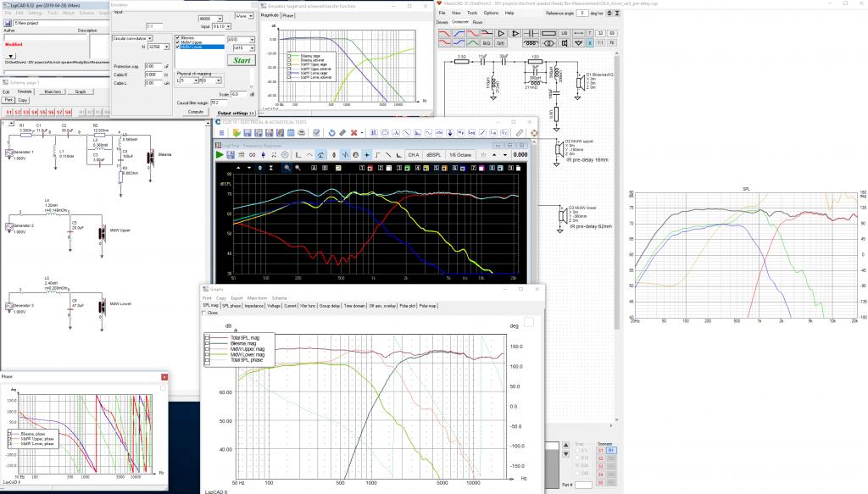The image size is (868, 494).
Task: Click the Causal filter margin field
Action: point(220,103)
